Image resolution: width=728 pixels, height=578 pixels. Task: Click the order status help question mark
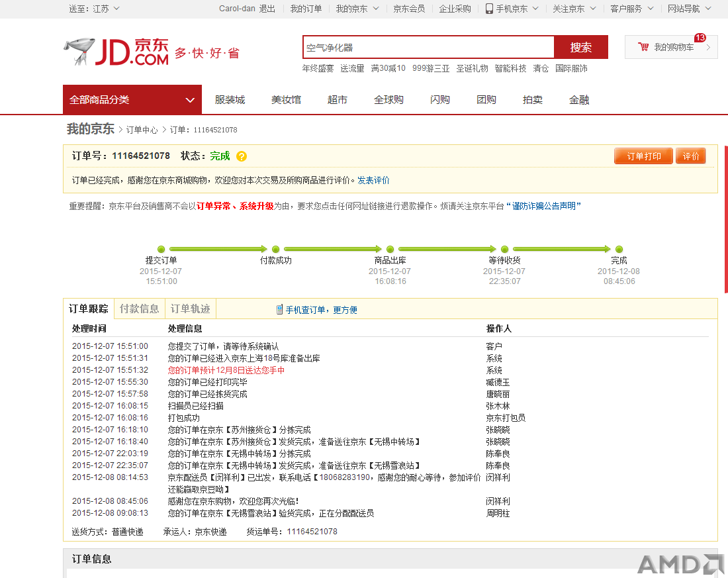(242, 156)
